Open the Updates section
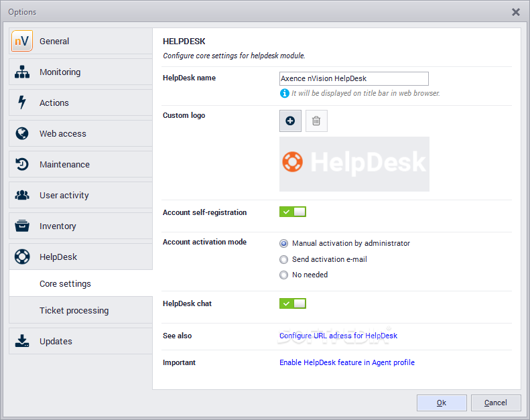Viewport: 530px width, 420px height. [81, 341]
